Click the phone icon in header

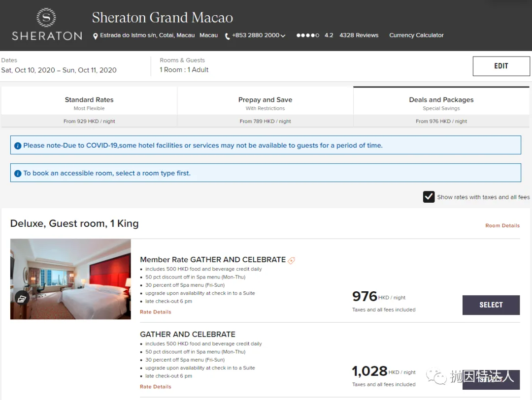227,36
